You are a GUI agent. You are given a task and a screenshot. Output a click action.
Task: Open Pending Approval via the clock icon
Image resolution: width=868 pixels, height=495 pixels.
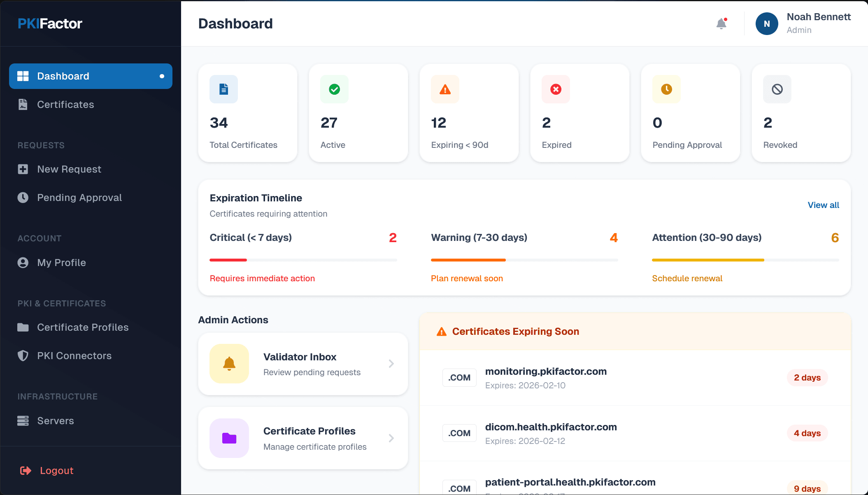23,197
